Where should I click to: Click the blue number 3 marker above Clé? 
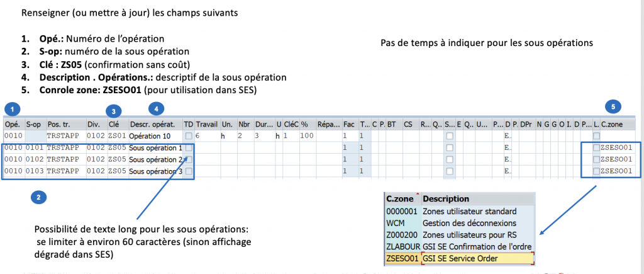114,111
